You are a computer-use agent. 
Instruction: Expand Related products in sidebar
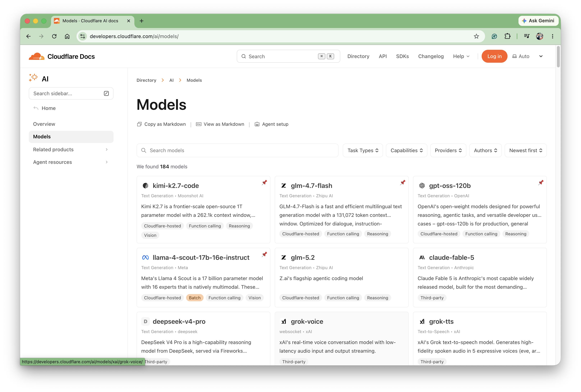pos(71,149)
